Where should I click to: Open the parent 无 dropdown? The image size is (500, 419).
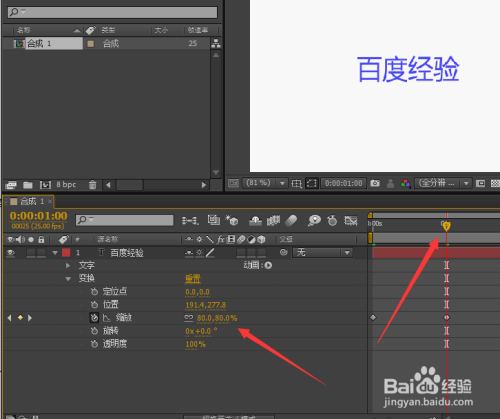[322, 253]
